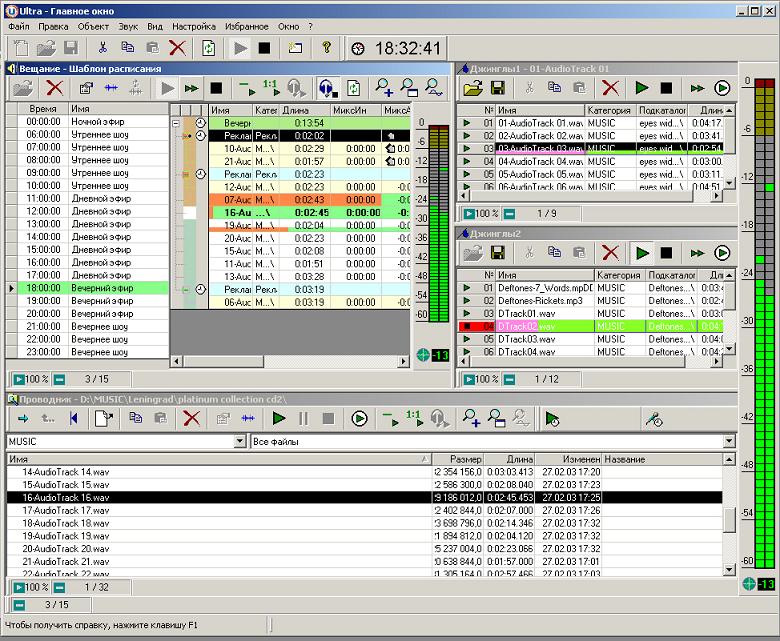Click red X delete icon in Вещание toolbar
The width and height of the screenshot is (780, 641).
point(55,89)
